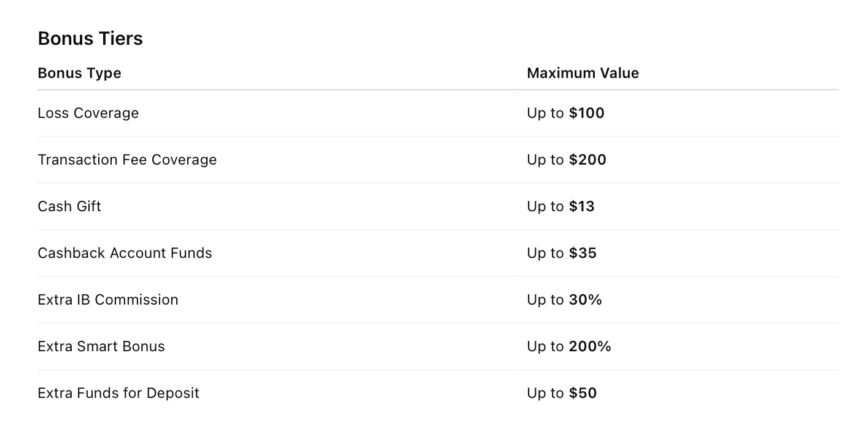Click the Cashback Account Funds label
Viewport: 868px width, 436px height.
(125, 253)
